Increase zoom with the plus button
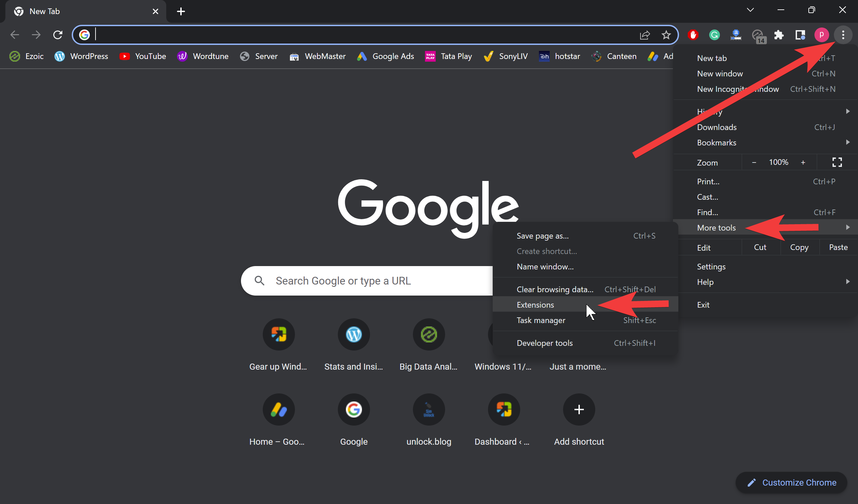Screen dimensions: 858x504 coord(803,162)
